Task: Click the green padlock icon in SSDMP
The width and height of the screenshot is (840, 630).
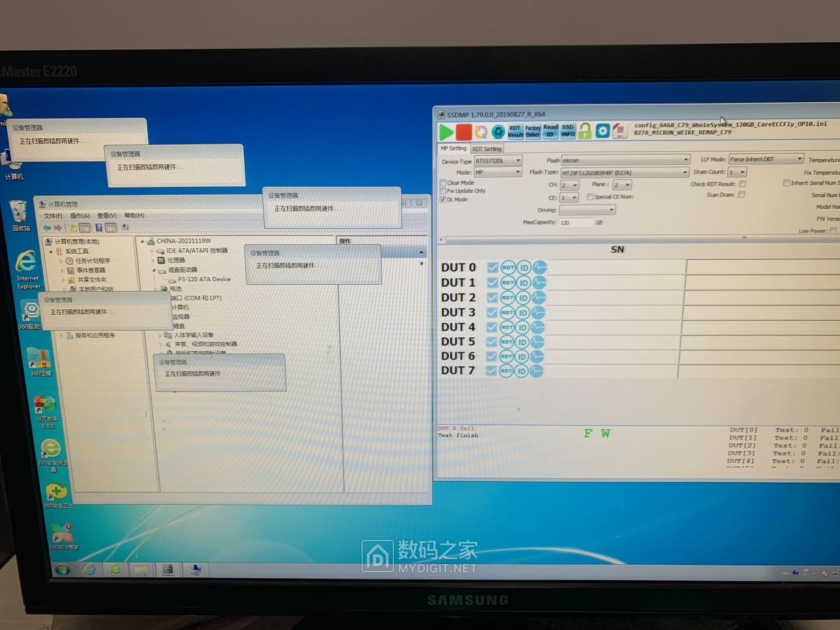Action: (x=585, y=130)
